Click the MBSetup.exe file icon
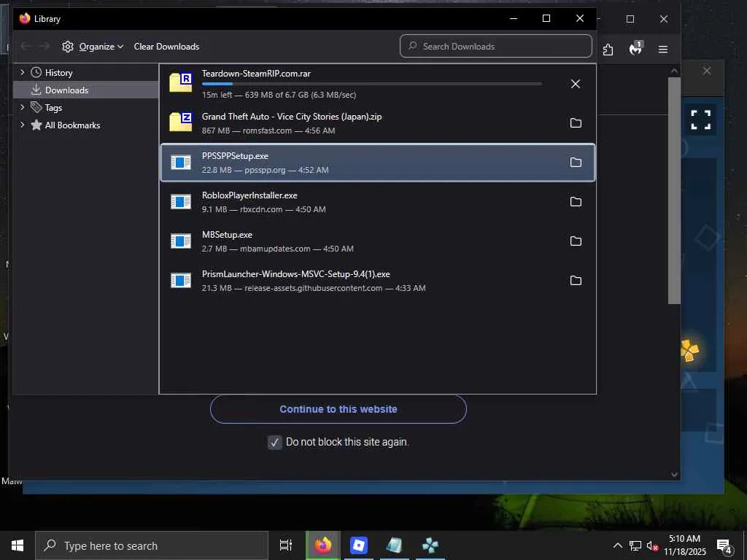Image resolution: width=747 pixels, height=560 pixels. click(x=181, y=241)
